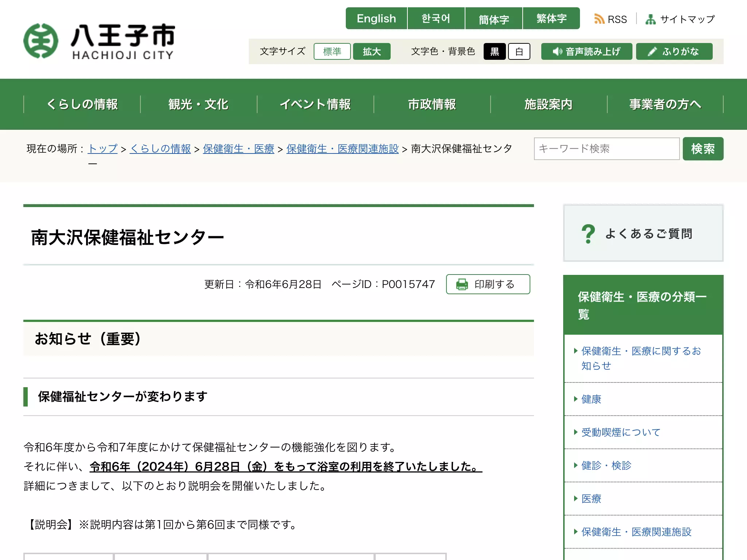Set text size to 標準
Viewport: 747px width, 560px height.
tap(332, 51)
